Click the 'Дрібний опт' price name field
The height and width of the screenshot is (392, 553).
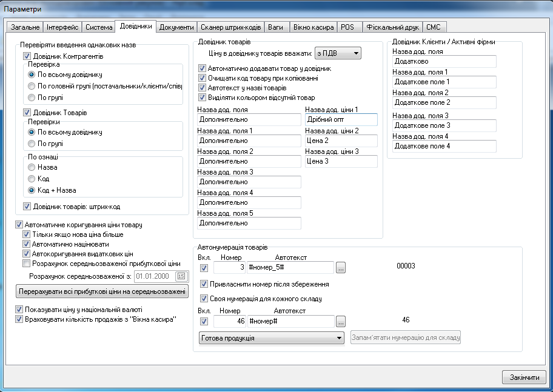pyautogui.click(x=340, y=120)
